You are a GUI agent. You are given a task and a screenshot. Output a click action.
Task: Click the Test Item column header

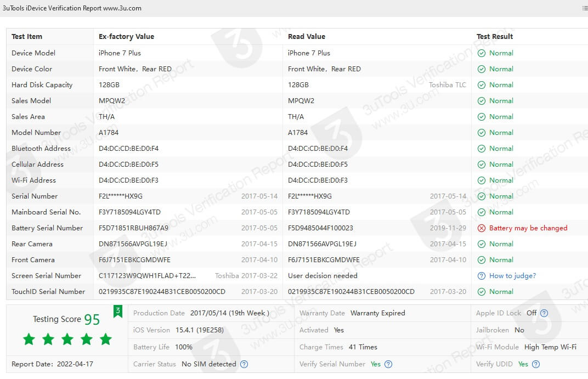[x=27, y=36]
